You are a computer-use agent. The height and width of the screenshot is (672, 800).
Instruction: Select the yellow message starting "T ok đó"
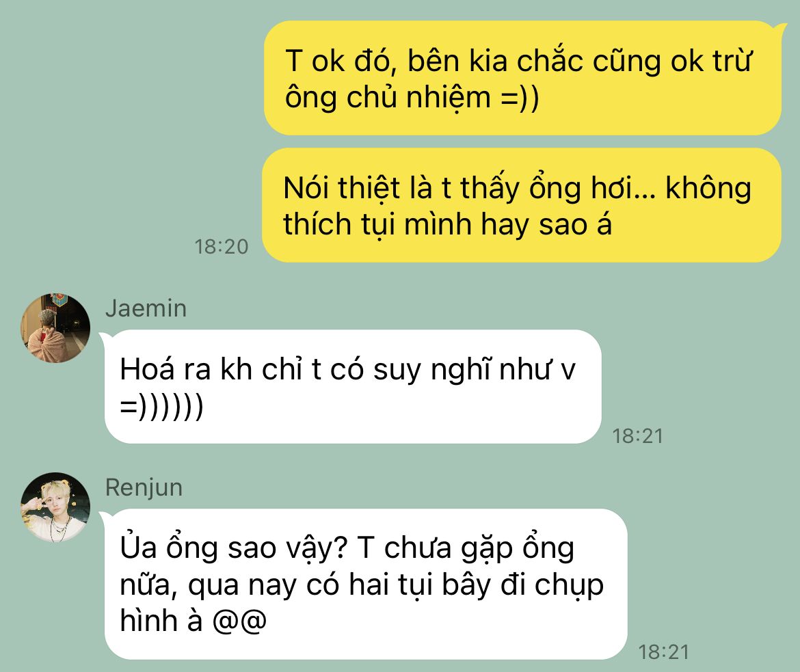point(522,78)
